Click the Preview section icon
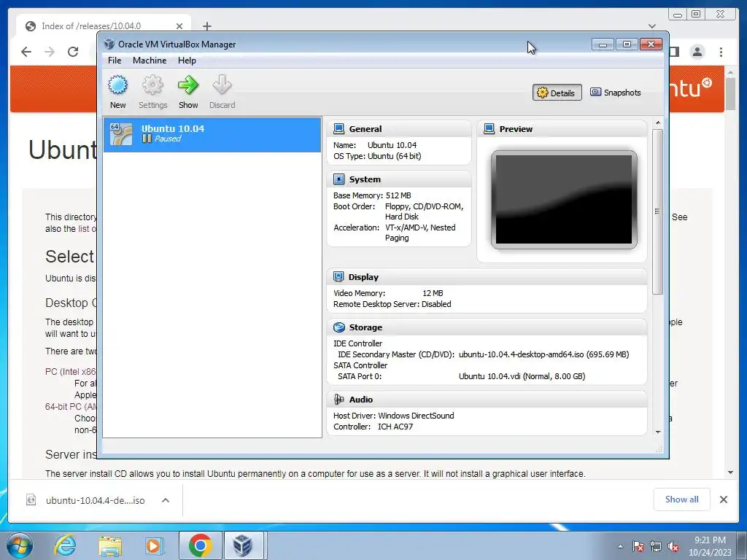 coord(489,128)
